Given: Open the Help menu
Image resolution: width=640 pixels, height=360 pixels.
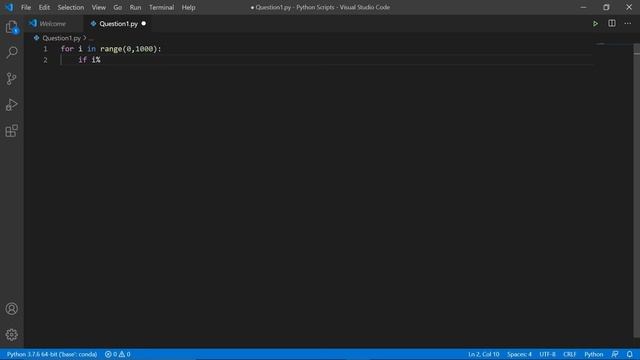Looking at the screenshot, I should pos(188,7).
